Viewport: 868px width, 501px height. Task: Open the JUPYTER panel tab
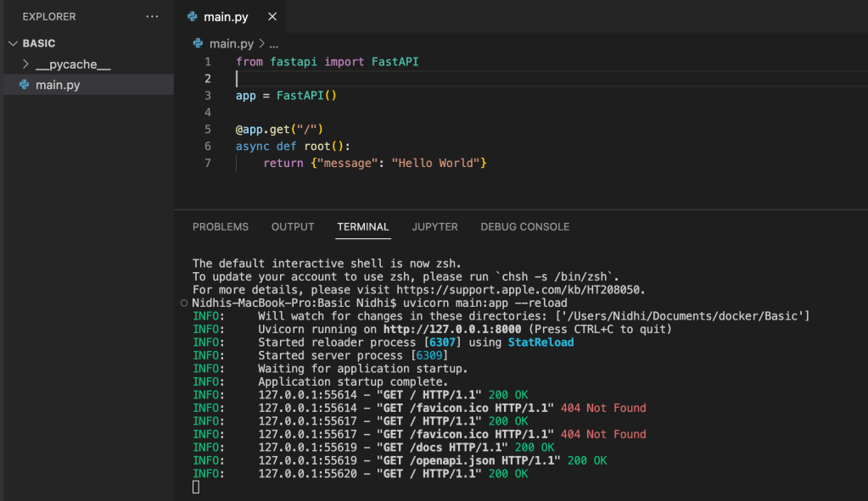click(434, 227)
